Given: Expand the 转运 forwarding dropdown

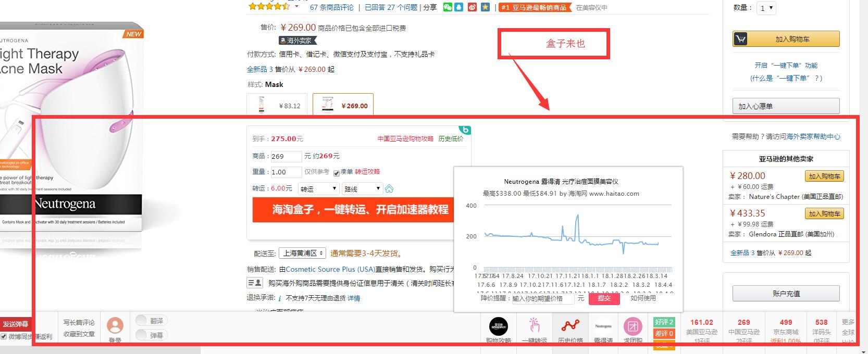Looking at the screenshot, I should coord(319,188).
